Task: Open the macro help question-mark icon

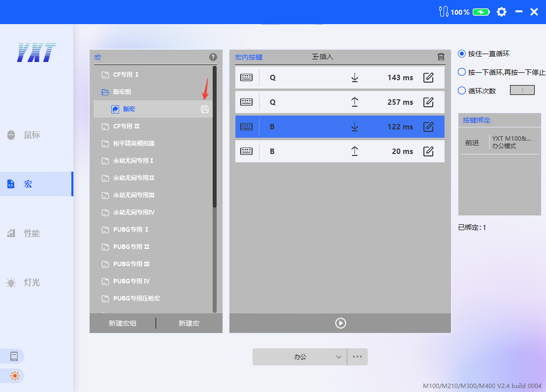Action: coord(213,57)
